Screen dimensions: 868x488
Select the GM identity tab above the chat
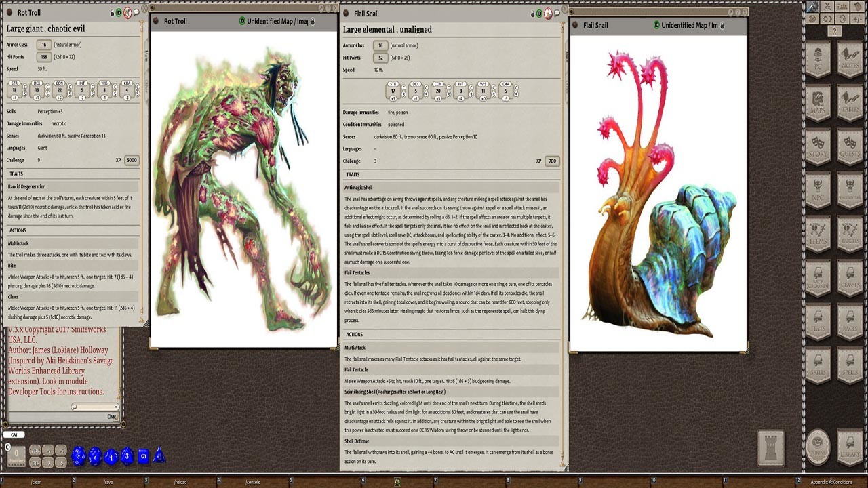(14, 434)
